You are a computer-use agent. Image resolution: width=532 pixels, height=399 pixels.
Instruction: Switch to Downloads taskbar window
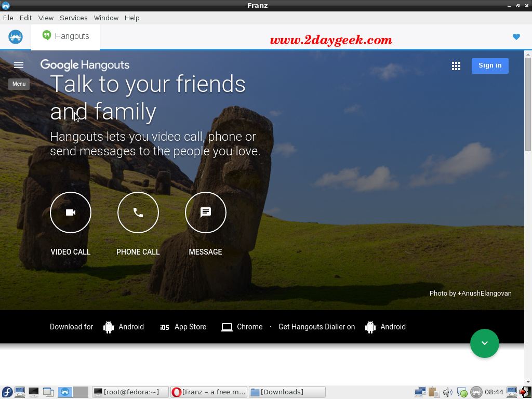(287, 392)
